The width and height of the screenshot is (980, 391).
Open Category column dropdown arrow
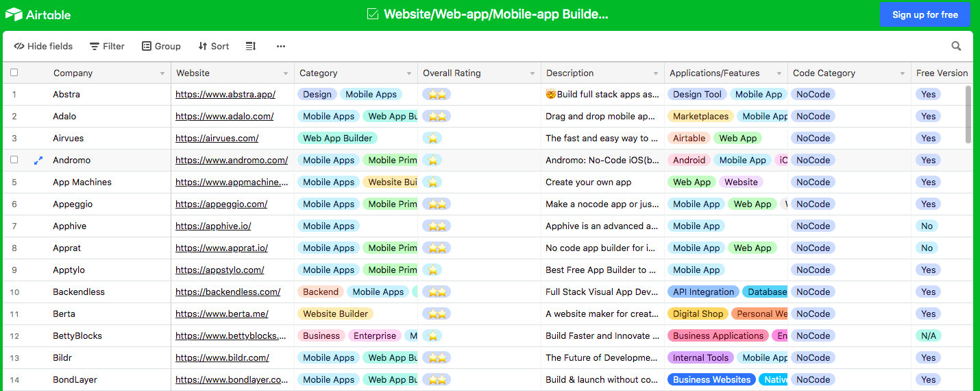point(409,73)
